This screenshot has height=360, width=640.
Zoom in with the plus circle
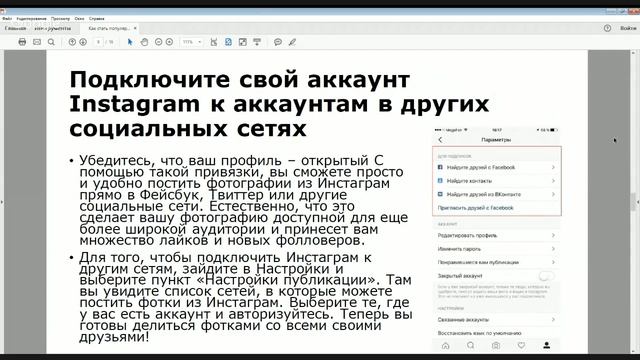(169, 42)
